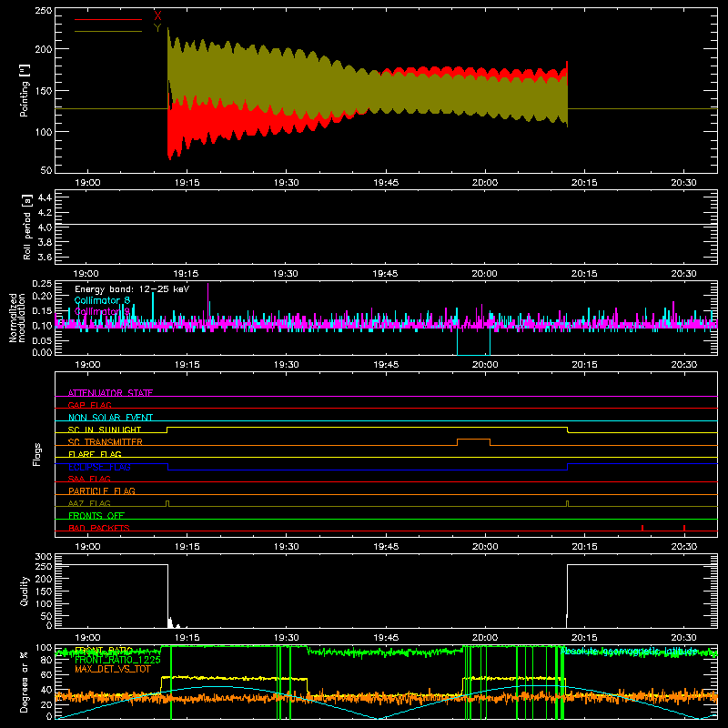728x728 pixels.
Task: Click the Normalized modulation axis title
Action: 17,318
